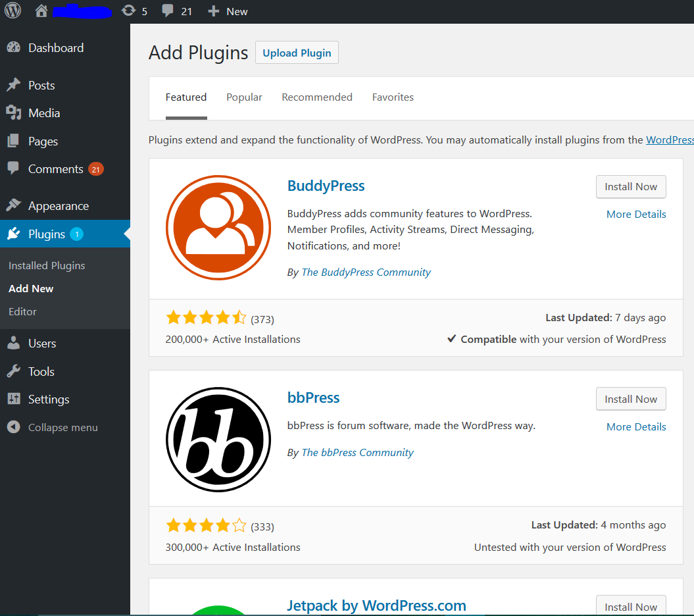Click the bbPress plugin logo
694x616 pixels.
tap(218, 440)
